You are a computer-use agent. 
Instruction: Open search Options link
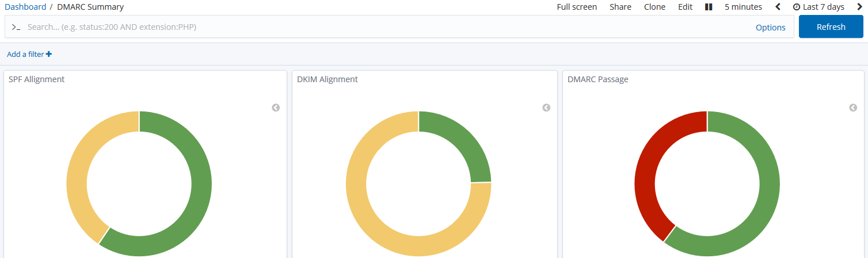[770, 28]
